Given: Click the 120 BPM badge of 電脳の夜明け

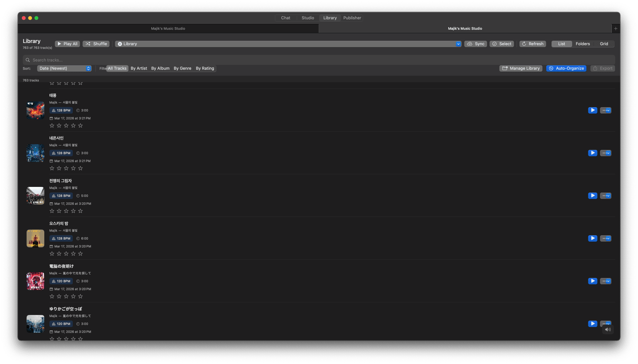Looking at the screenshot, I should pos(61,281).
